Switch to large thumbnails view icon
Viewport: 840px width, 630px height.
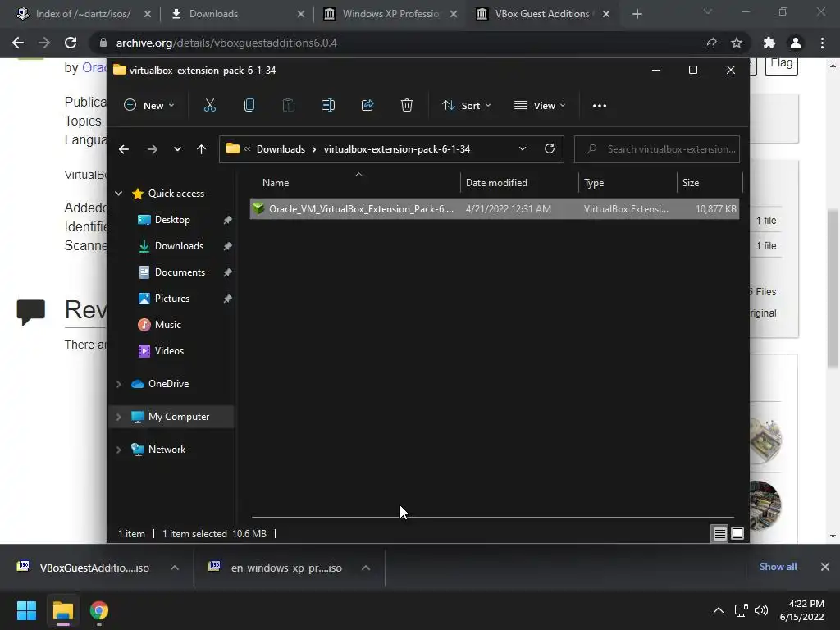(737, 533)
